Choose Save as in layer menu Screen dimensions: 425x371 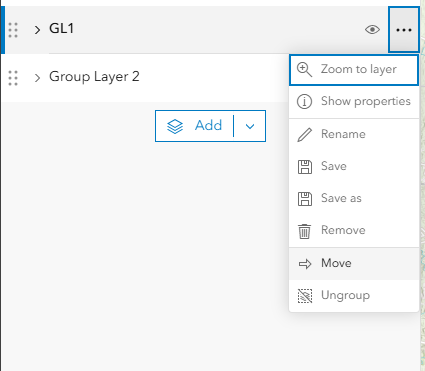[x=354, y=198]
